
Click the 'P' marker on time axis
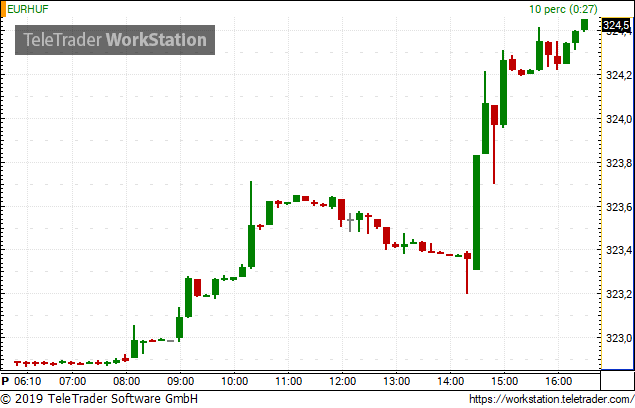pyautogui.click(x=5, y=381)
